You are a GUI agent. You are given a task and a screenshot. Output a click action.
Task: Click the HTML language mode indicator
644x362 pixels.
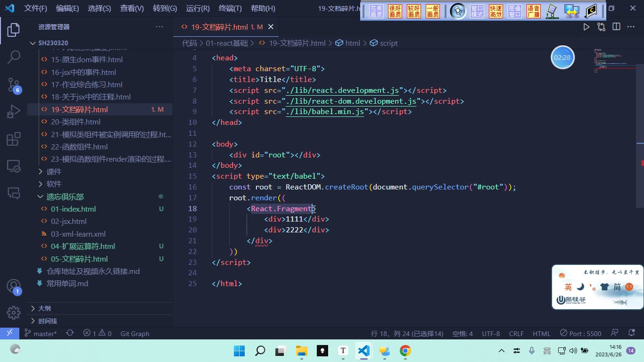(x=542, y=333)
